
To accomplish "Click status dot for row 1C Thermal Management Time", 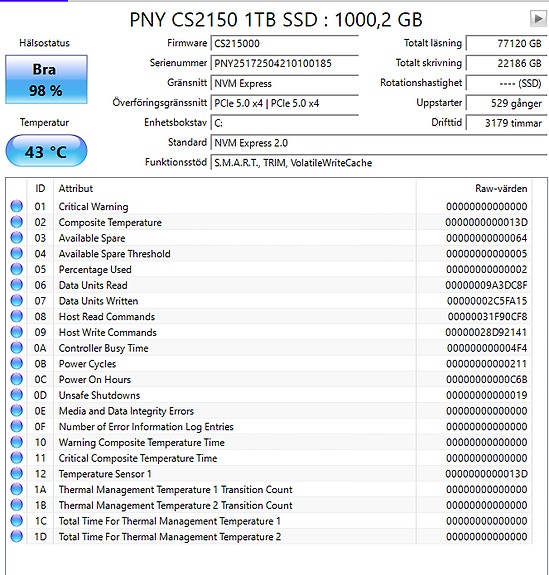I will [x=17, y=521].
